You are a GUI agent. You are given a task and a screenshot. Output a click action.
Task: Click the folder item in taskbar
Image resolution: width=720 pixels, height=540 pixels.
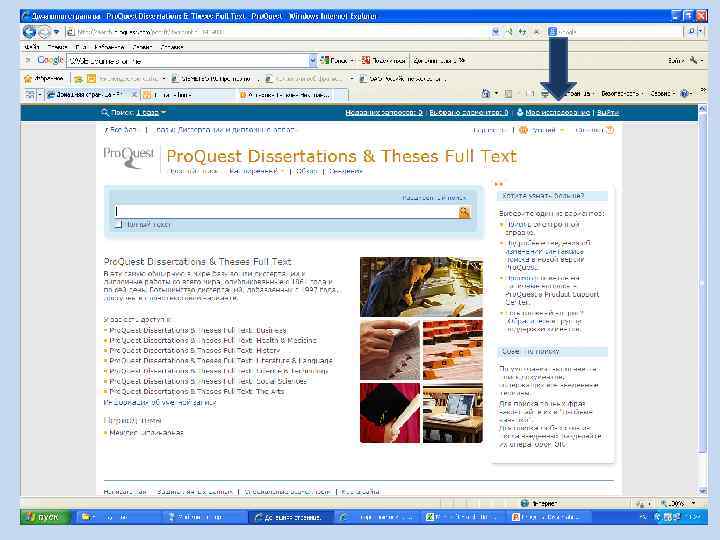[117, 517]
